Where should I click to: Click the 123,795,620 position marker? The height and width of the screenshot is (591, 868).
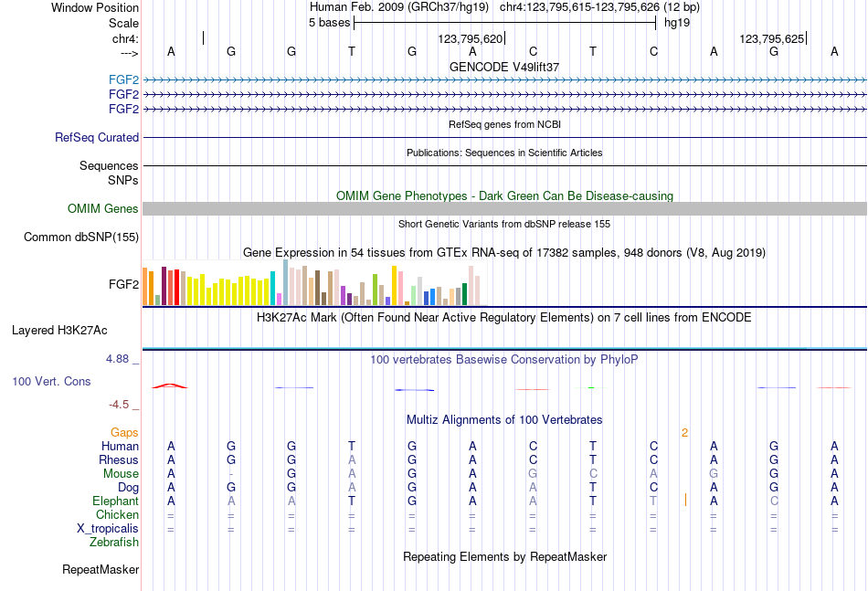pos(471,38)
